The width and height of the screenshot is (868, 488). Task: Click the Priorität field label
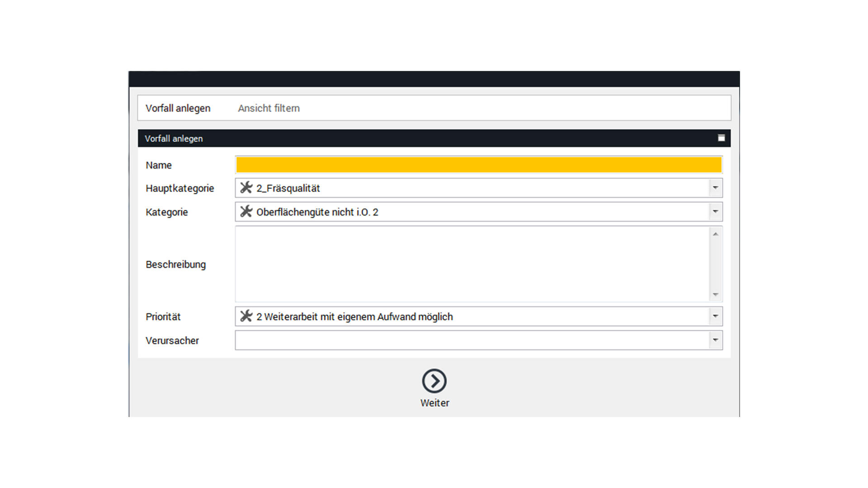163,317
